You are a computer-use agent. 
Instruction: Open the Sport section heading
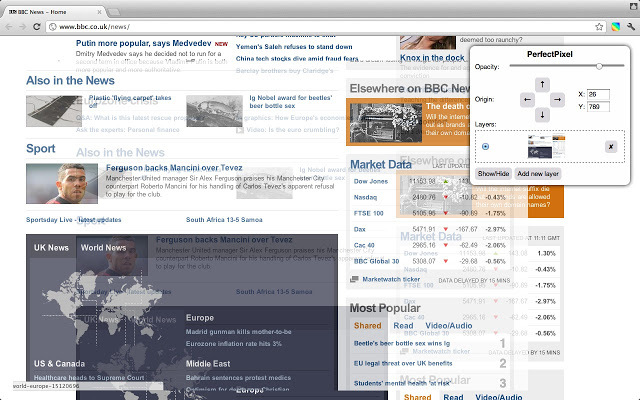pos(40,149)
